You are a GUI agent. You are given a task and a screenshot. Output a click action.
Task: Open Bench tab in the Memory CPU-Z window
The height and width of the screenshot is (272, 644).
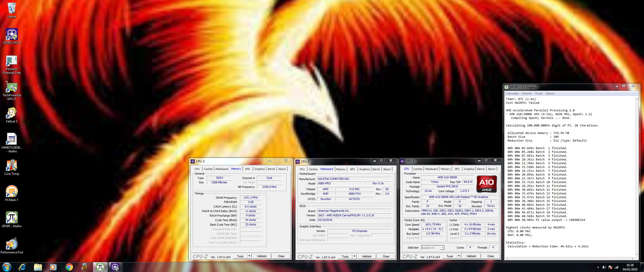pos(271,169)
